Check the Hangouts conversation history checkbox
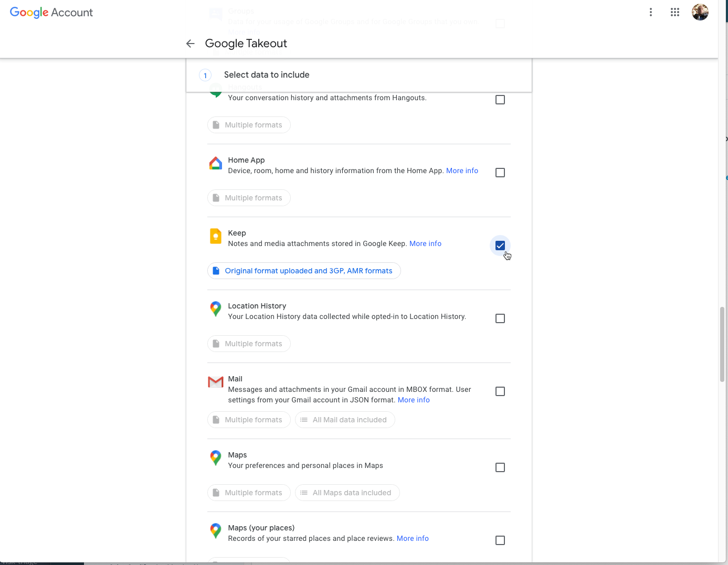Image resolution: width=728 pixels, height=565 pixels. coord(500,100)
